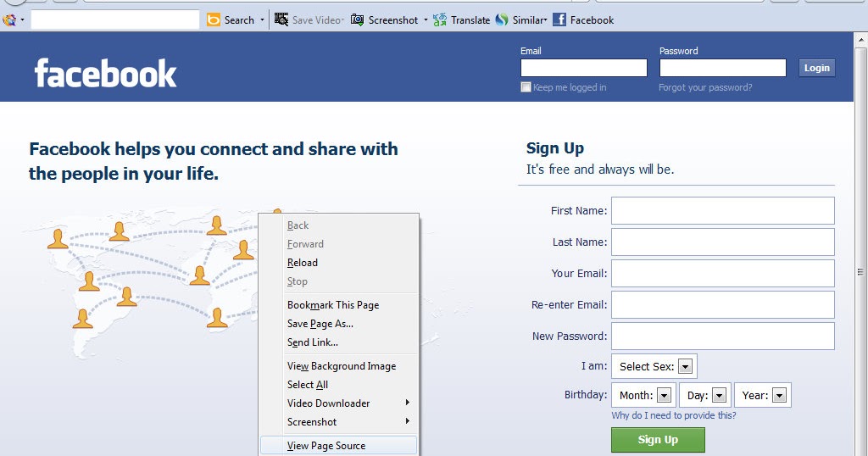The width and height of the screenshot is (868, 456).
Task: Click the Save Video toolbar label
Action: click(317, 20)
